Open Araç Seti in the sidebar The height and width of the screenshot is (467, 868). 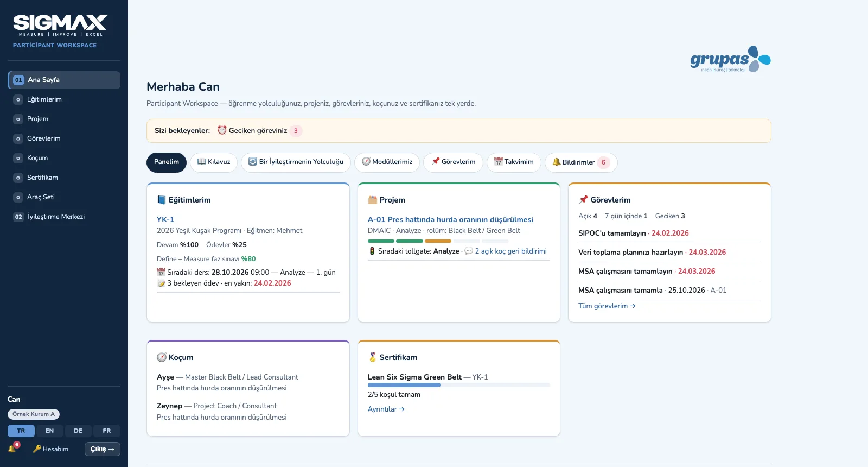[64, 197]
